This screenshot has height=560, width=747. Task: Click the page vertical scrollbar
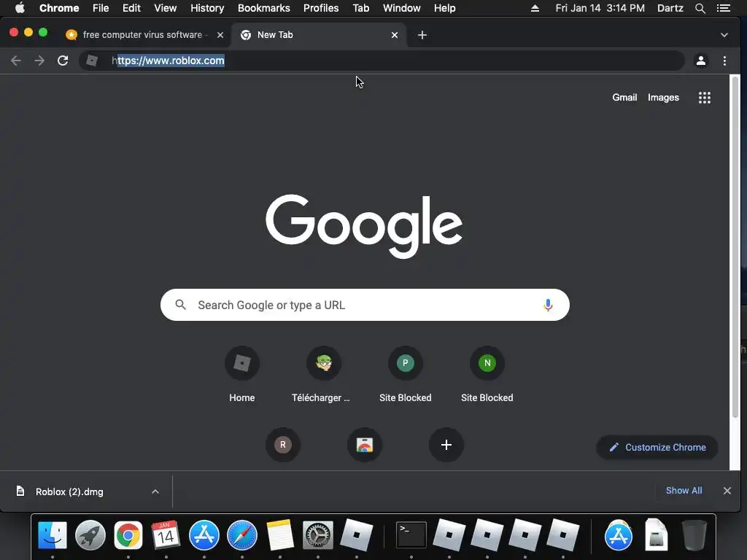click(735, 248)
